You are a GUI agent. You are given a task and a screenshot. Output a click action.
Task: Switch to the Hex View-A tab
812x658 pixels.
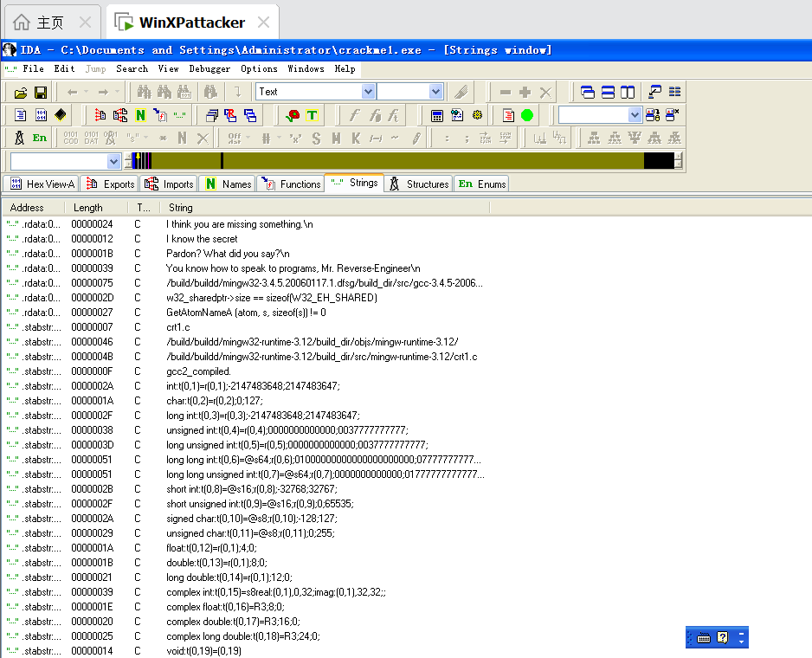click(42, 184)
